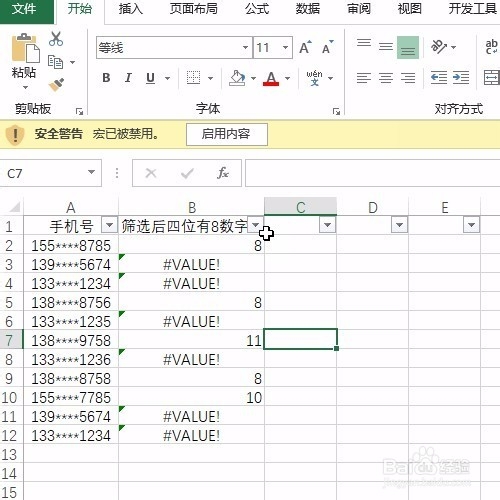Open filter dropdown in cell E1

(471, 225)
